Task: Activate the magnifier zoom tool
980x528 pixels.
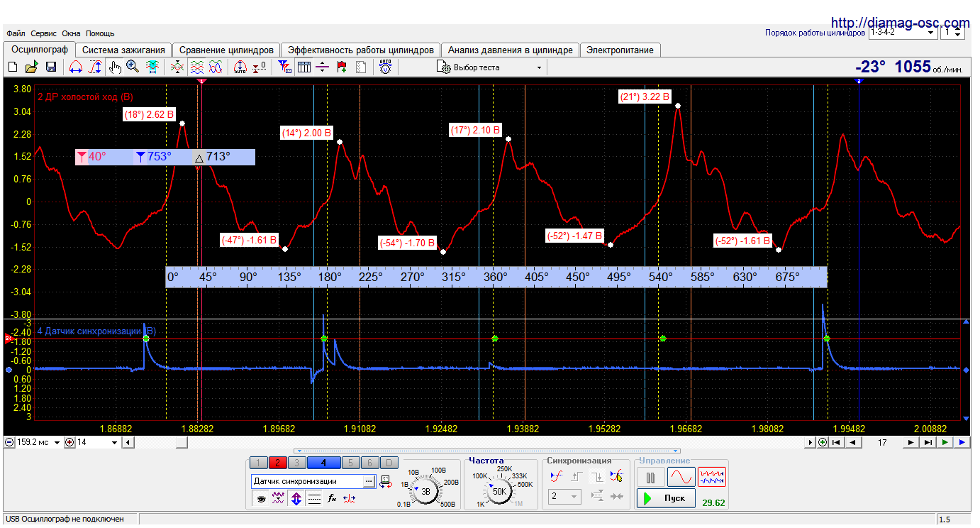Action: coord(133,67)
